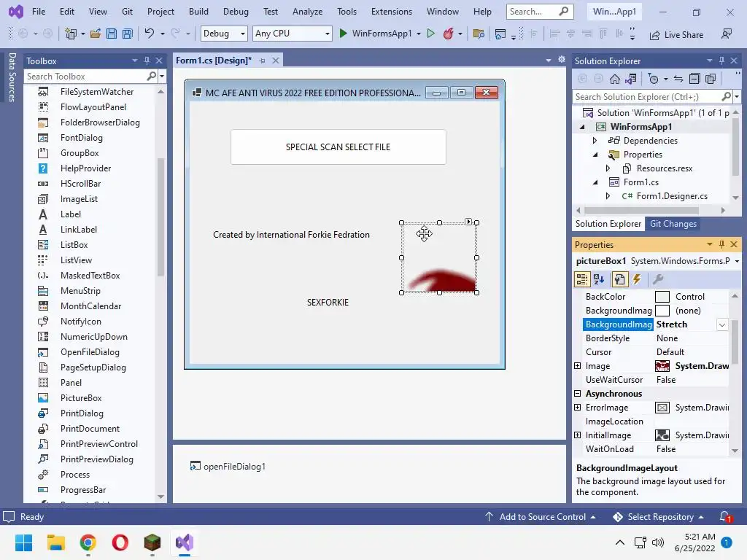The width and height of the screenshot is (747, 560).
Task: Open Windows Start menu button
Action: coord(23,542)
